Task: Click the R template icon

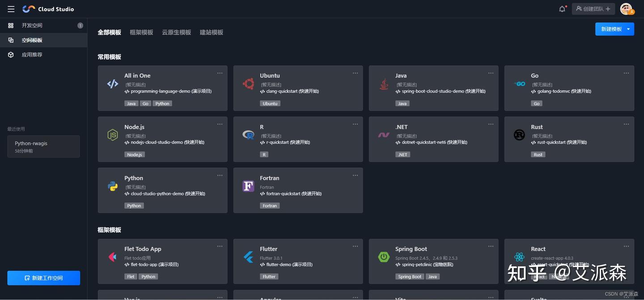Action: coord(248,135)
